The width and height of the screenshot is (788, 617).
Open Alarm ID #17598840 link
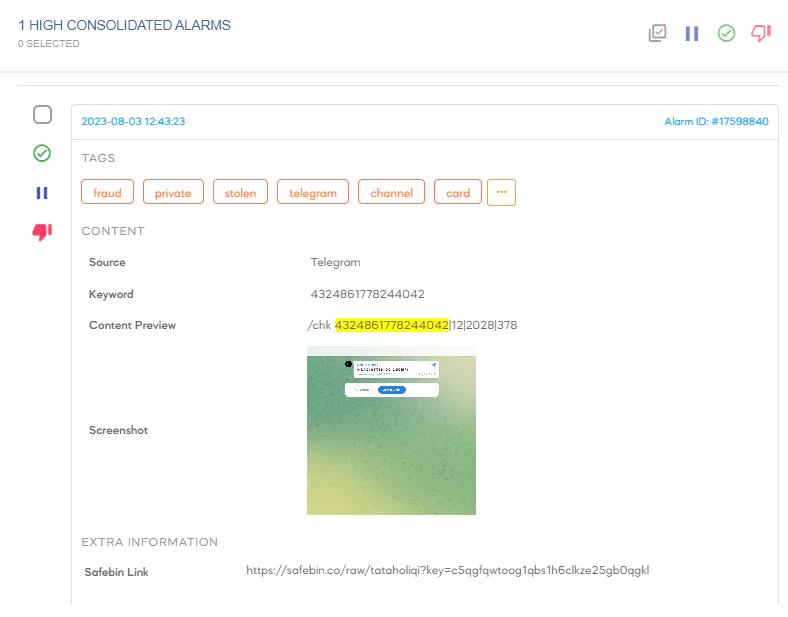tap(716, 121)
